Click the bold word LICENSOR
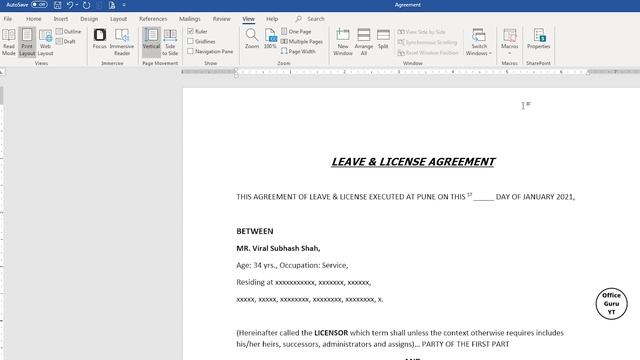 [331, 333]
